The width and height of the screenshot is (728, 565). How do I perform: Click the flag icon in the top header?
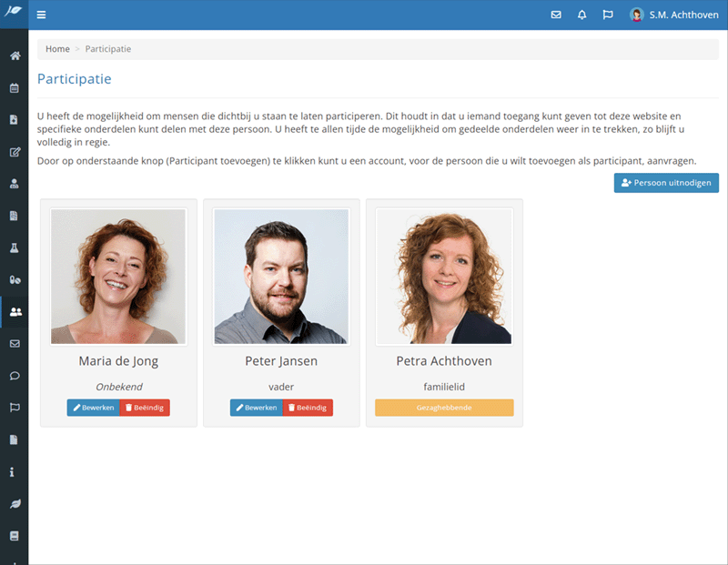[x=608, y=15]
